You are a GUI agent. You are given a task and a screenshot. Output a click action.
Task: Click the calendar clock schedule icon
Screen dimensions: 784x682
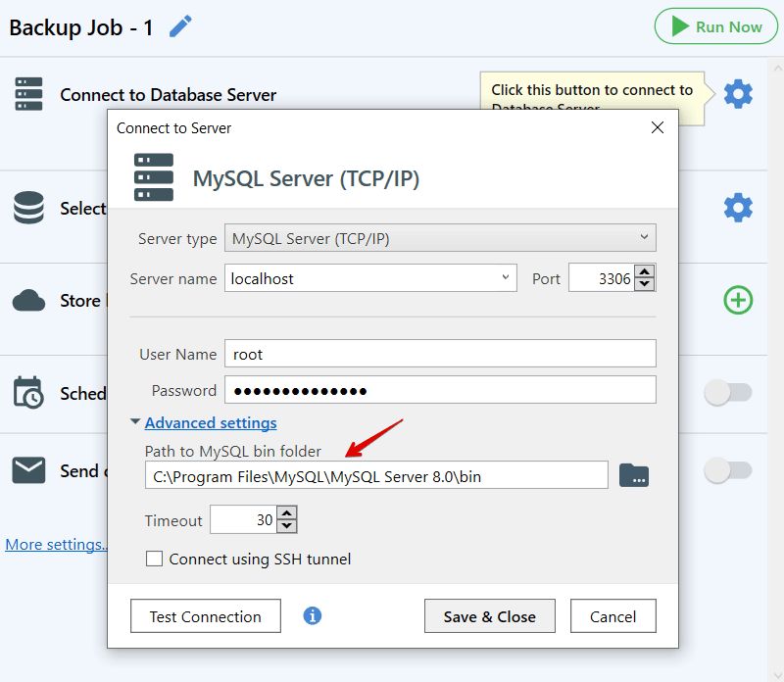28,393
